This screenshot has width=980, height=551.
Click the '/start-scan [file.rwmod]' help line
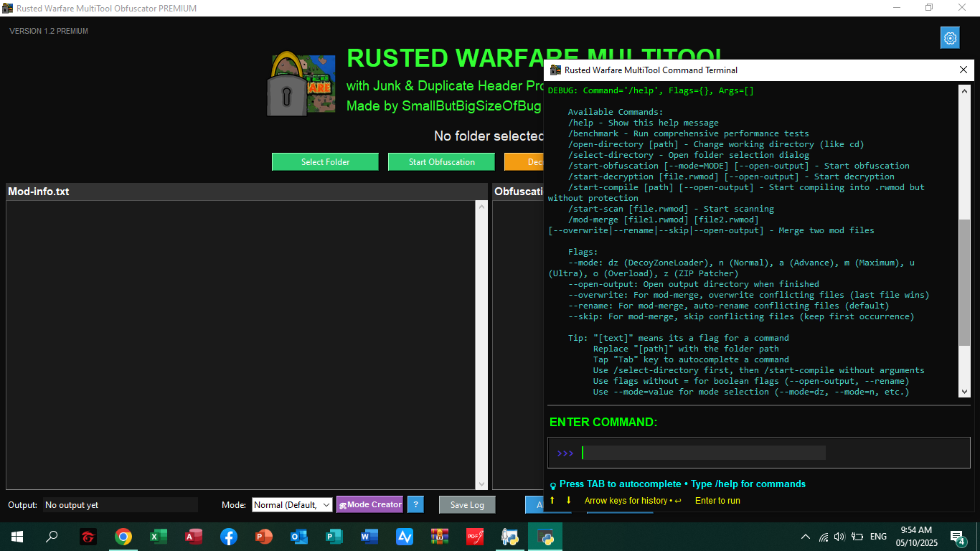671,209
